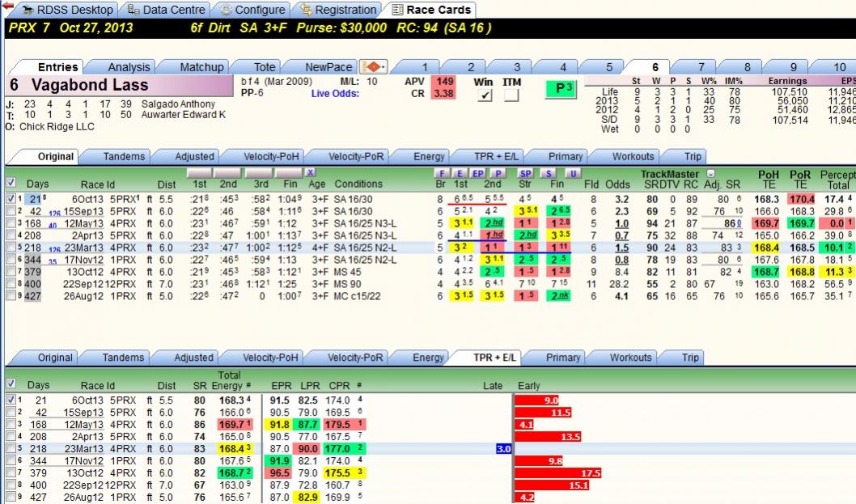The width and height of the screenshot is (856, 504).
Task: Click the red 17.5 Early bar
Action: point(557,473)
